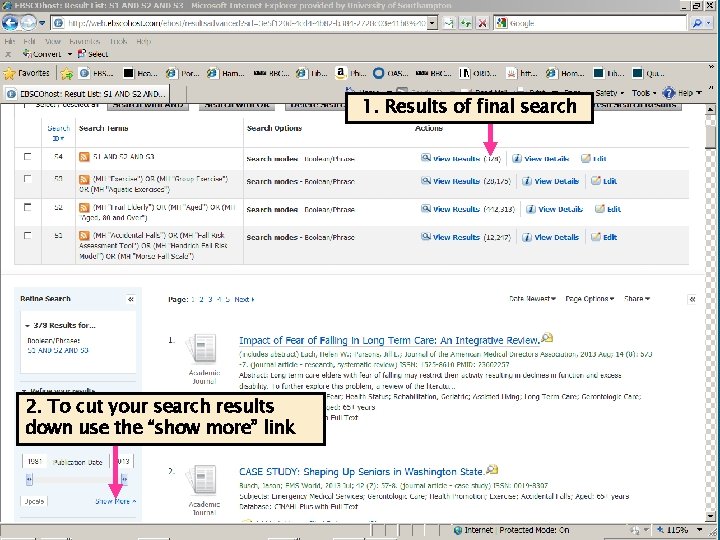Open the Date Newest sort dropdown
Viewport: 720px width, 540px height.
coord(532,298)
